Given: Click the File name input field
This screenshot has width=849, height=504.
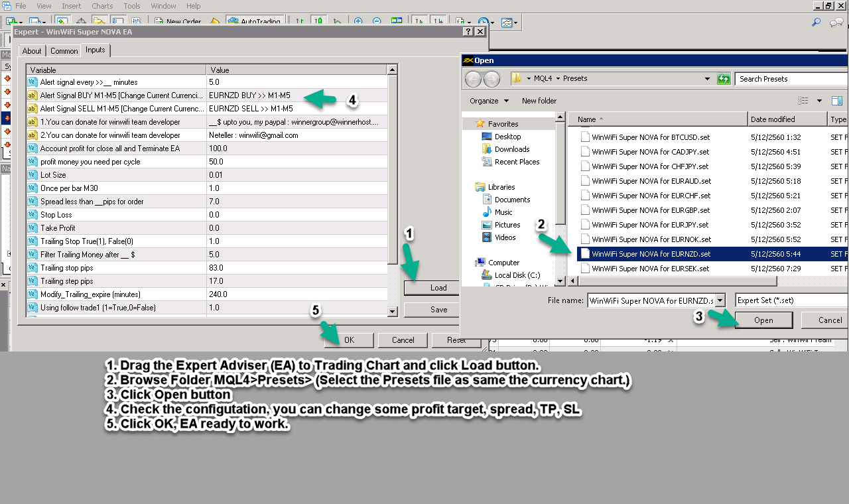Looking at the screenshot, I should pyautogui.click(x=651, y=300).
